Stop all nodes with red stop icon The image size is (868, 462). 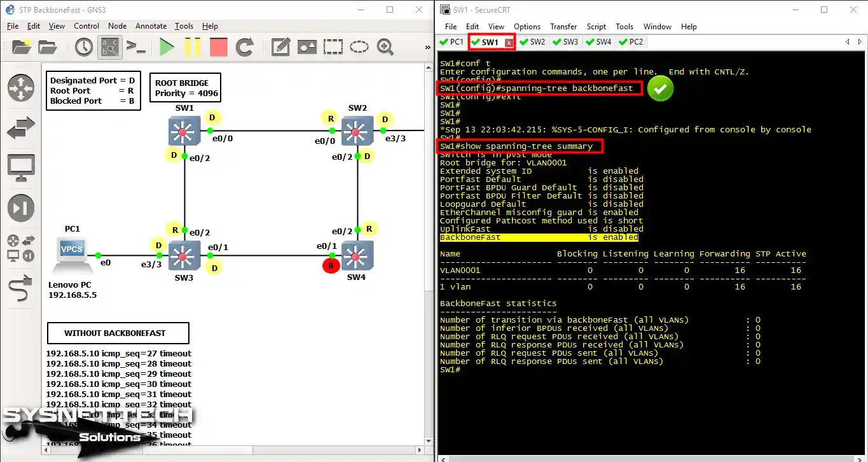[x=219, y=47]
